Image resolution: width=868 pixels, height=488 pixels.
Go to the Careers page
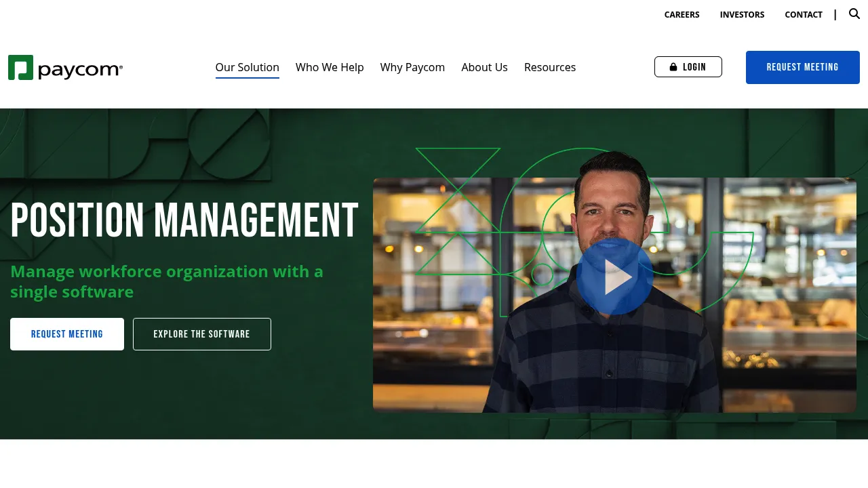682,14
